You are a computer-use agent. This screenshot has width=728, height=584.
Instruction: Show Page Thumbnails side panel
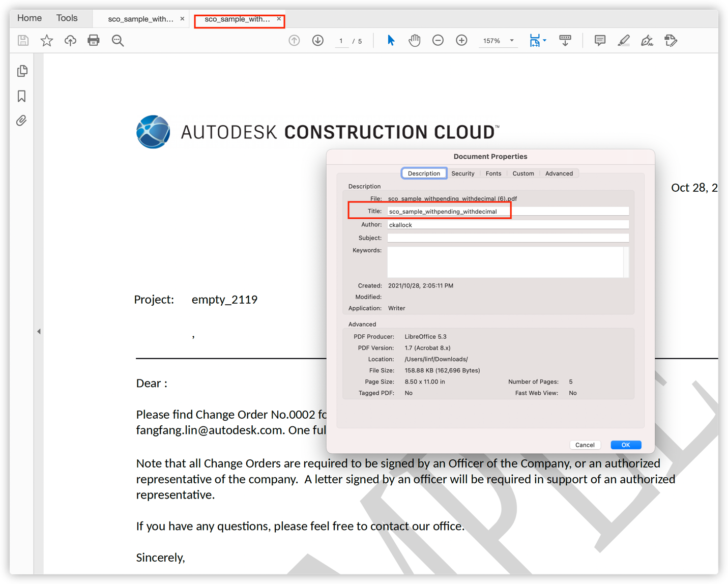point(22,71)
